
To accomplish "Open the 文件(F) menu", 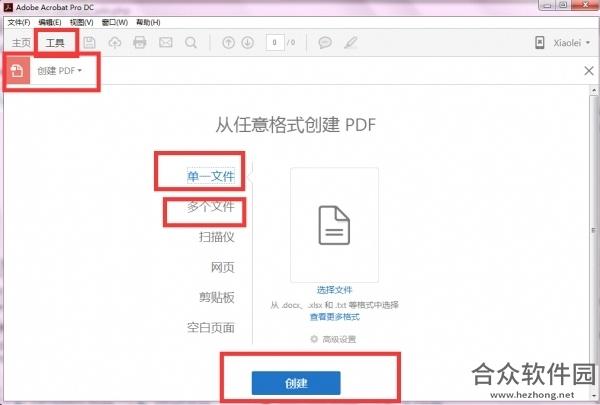I will (19, 22).
